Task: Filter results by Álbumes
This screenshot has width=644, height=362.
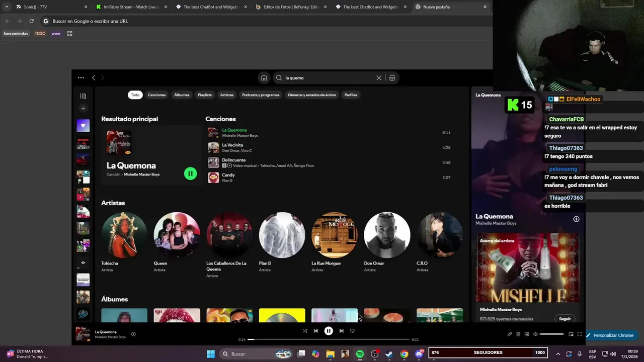Action: [182, 95]
